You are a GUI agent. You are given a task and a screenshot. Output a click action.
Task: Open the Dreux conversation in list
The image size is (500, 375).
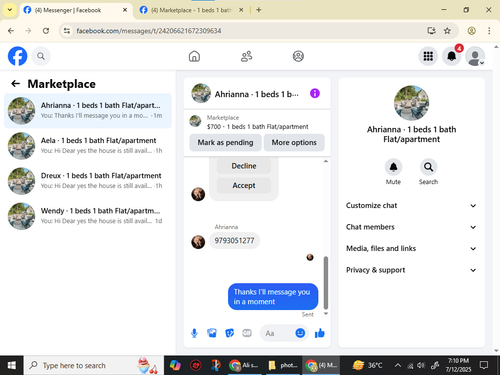click(x=88, y=181)
